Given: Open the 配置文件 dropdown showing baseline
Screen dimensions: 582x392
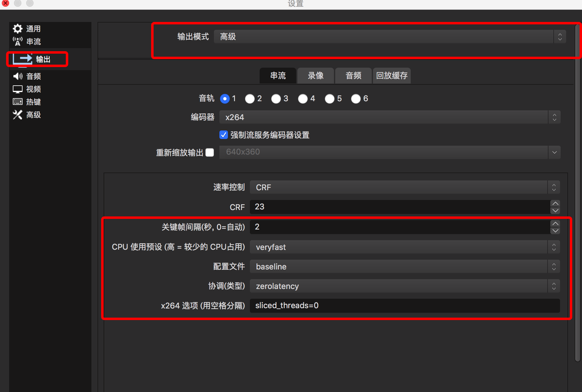Looking at the screenshot, I should tap(405, 266).
